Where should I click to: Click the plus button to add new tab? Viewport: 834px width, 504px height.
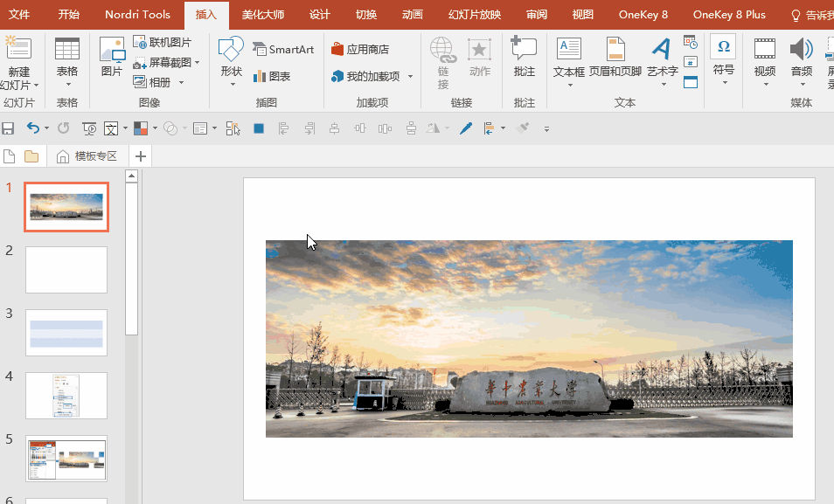pos(140,156)
